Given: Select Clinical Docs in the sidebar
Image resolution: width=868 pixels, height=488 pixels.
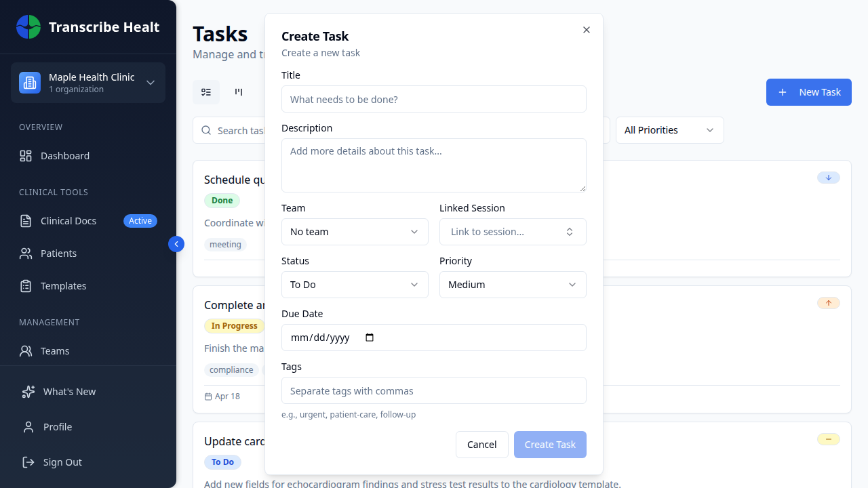Looking at the screenshot, I should pyautogui.click(x=68, y=220).
